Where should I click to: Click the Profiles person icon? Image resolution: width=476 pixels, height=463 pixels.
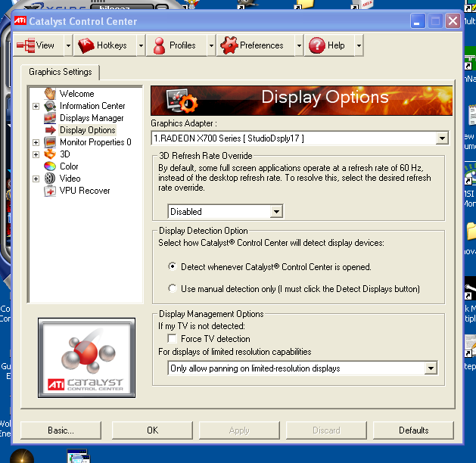click(x=159, y=45)
